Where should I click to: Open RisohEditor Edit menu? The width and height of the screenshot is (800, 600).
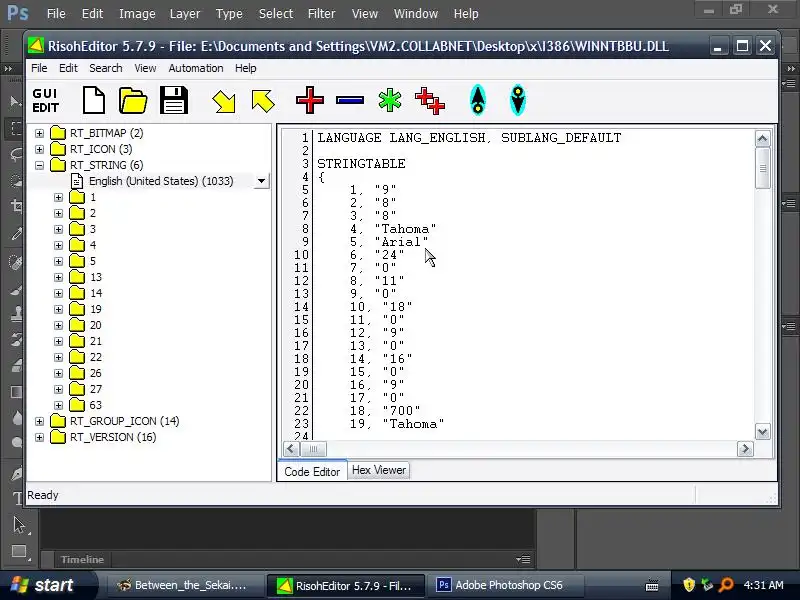coord(68,68)
